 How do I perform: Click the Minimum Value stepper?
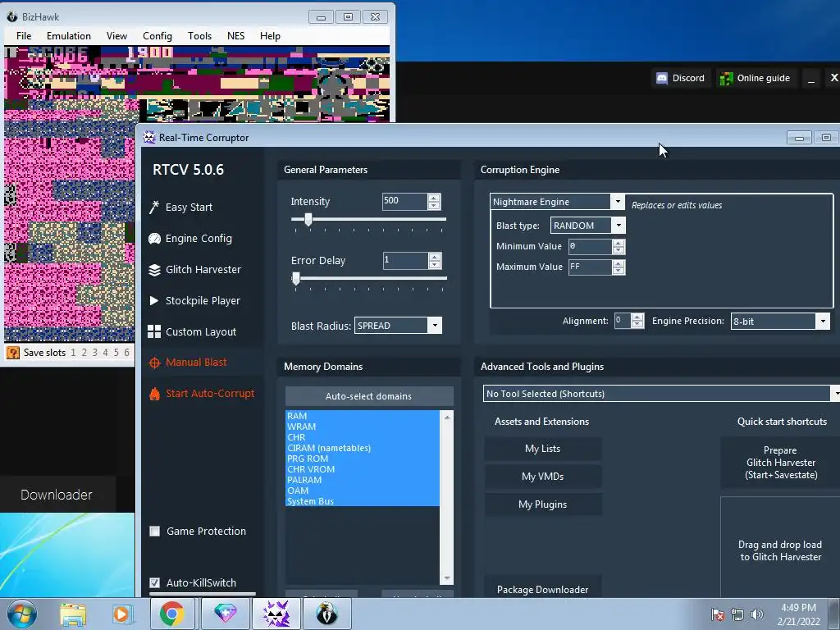click(619, 246)
